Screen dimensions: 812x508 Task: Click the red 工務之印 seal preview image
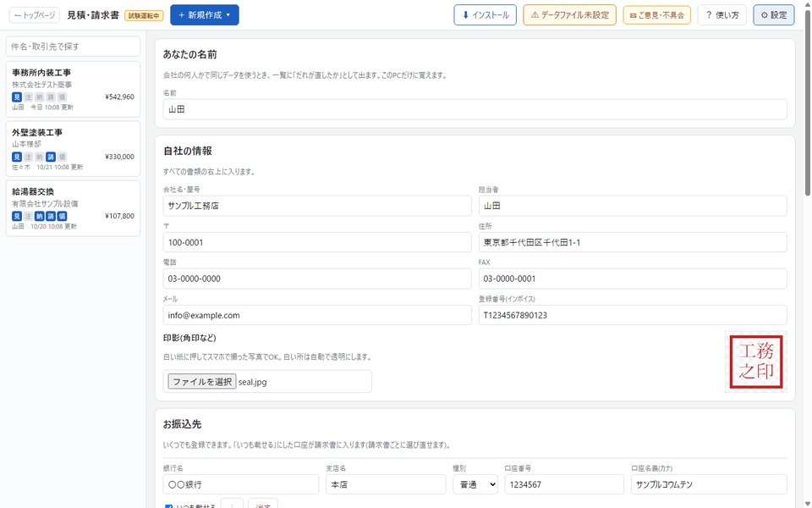tap(756, 362)
